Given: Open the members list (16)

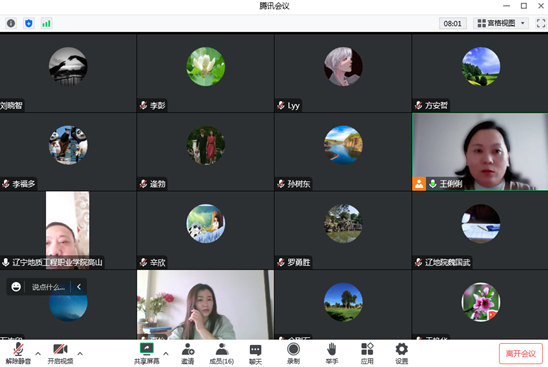Looking at the screenshot, I should 222,353.
